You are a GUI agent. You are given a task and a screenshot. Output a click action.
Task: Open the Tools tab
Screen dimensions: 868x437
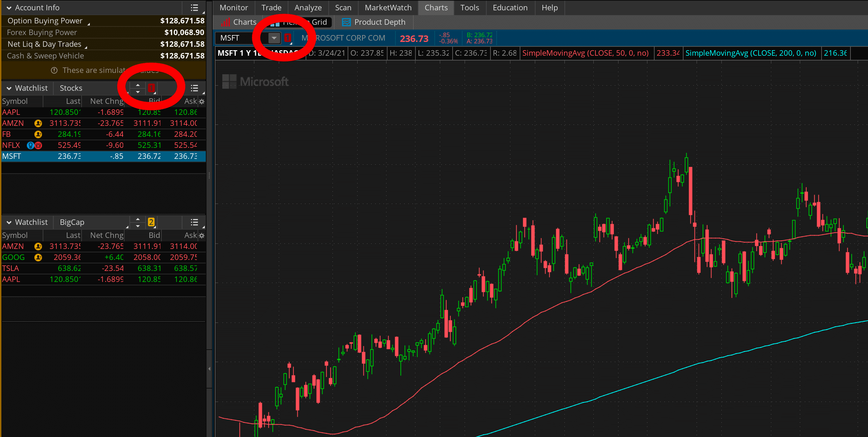click(469, 8)
